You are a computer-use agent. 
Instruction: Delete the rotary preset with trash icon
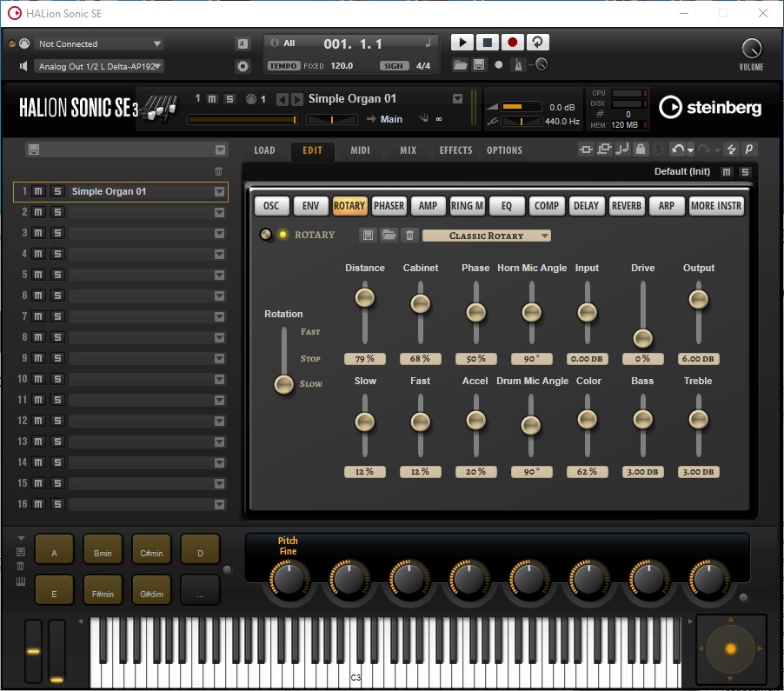point(409,235)
